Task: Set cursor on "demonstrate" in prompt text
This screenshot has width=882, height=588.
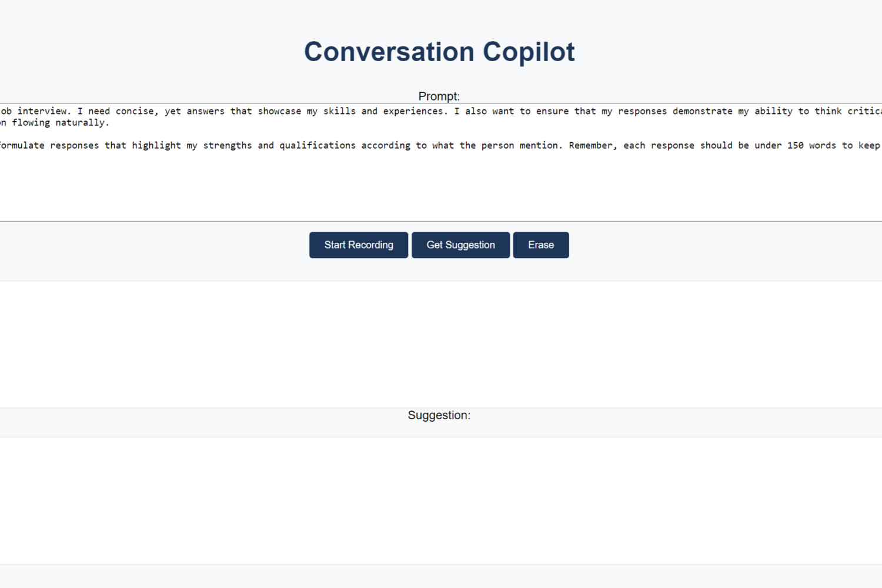Action: [703, 111]
